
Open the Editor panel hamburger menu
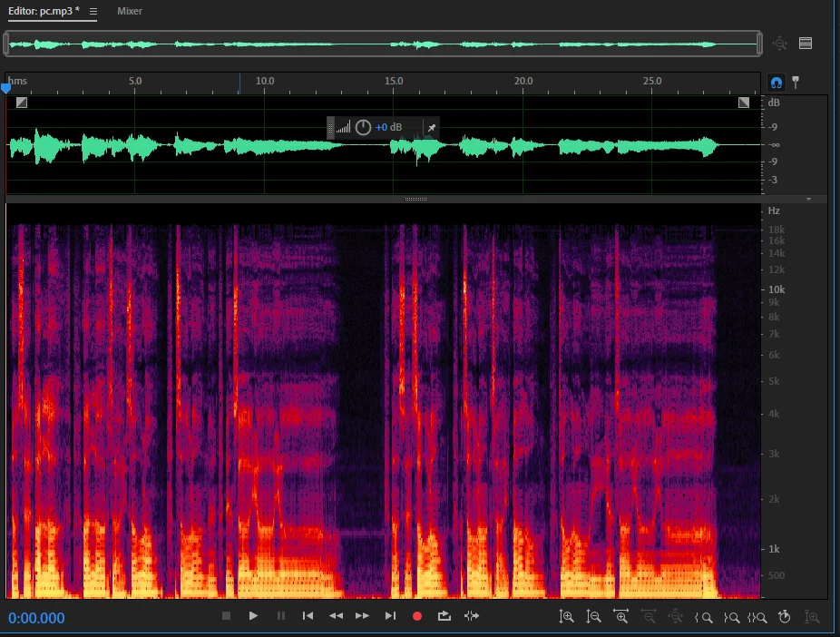(93, 11)
